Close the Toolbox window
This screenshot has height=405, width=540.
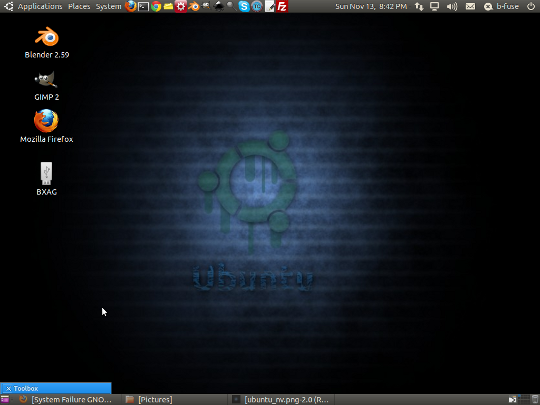9,388
